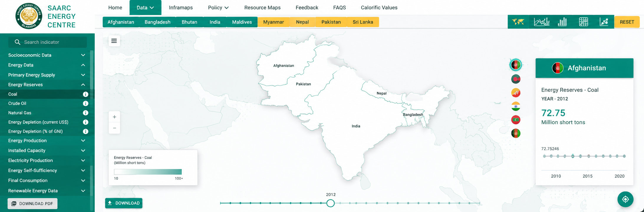Enable the Nepal country filter
644x212 pixels.
point(302,22)
